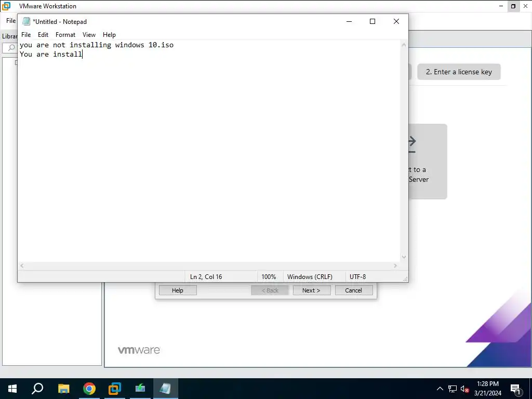Click the muted volume icon in system tray
532x399 pixels.
click(465, 389)
